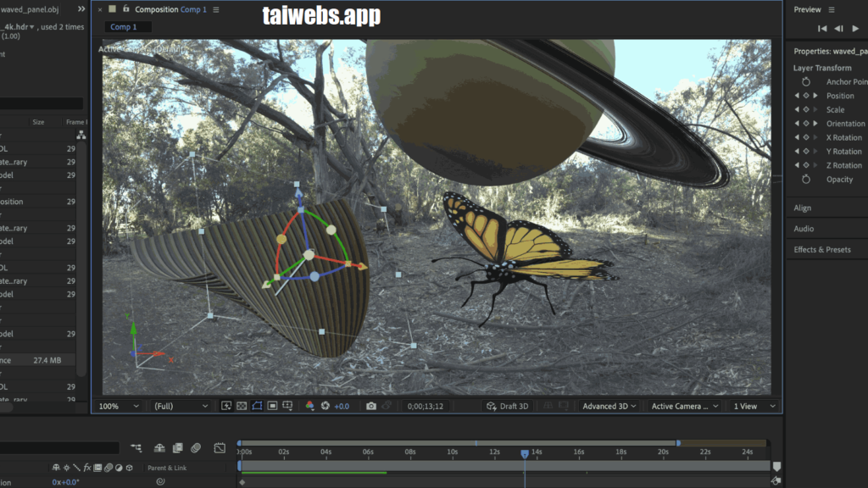Add keyframe diamond for Z Rotation
The image size is (868, 488).
[x=806, y=165]
